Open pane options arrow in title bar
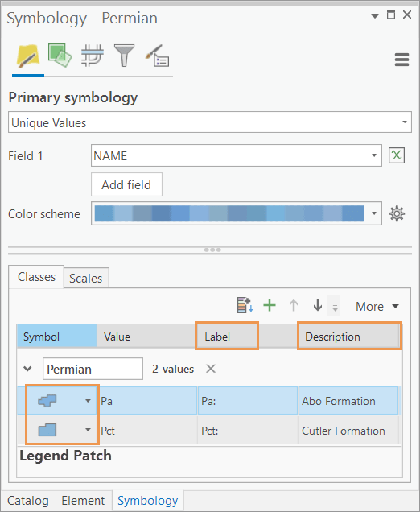 tap(375, 16)
